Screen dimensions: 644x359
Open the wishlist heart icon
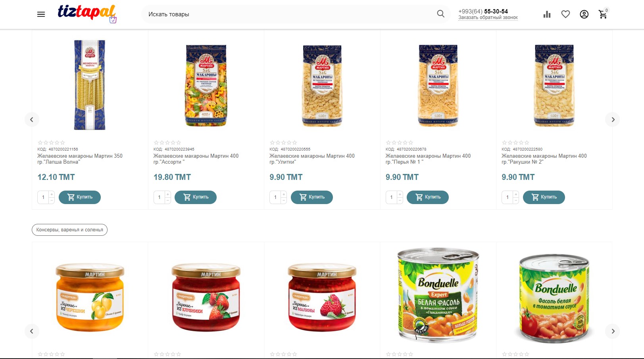[x=565, y=14]
